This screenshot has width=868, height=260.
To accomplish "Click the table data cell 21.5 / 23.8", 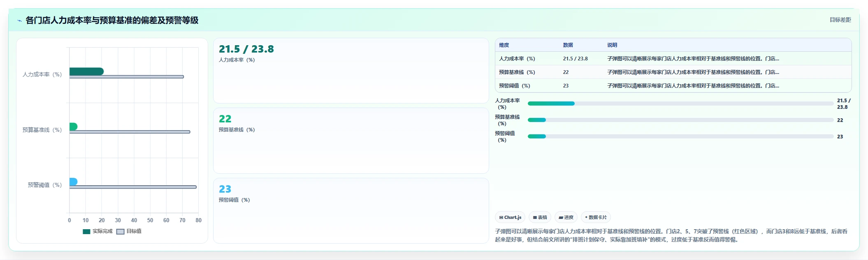I will (576, 59).
